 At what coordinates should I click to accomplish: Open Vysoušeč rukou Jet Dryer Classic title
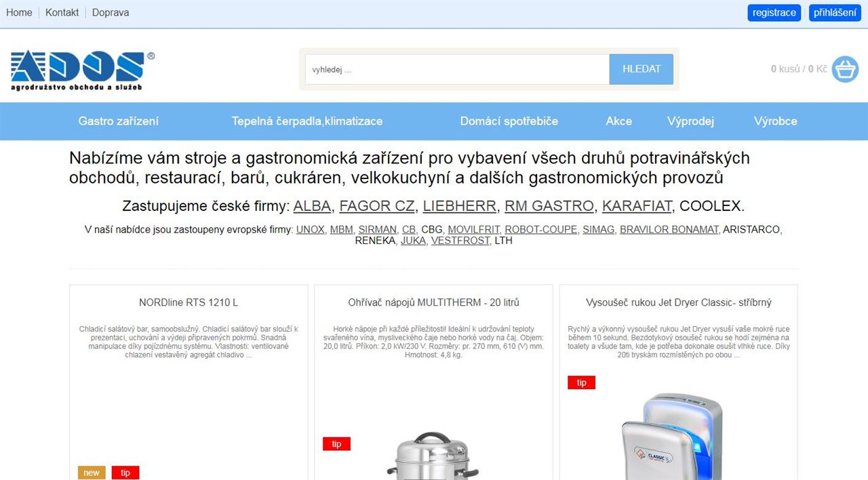(679, 302)
